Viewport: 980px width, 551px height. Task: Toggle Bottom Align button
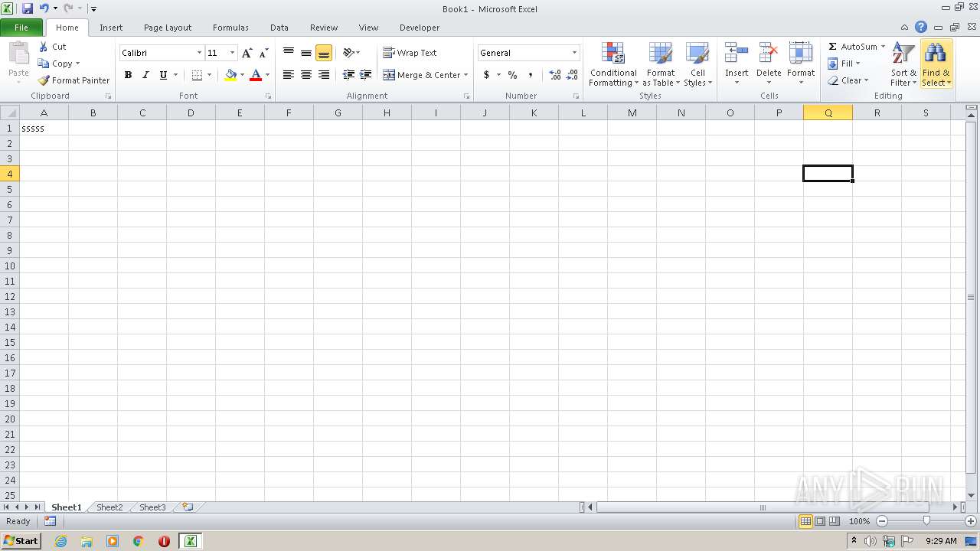(x=324, y=53)
